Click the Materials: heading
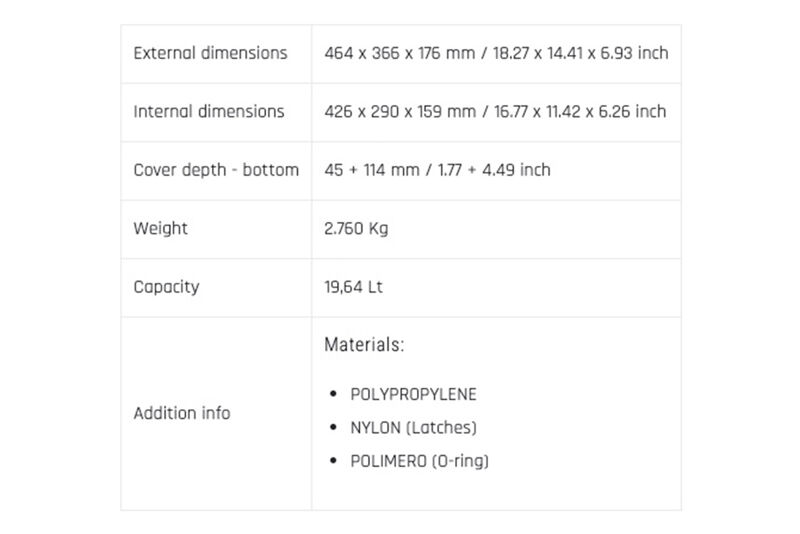800x534 pixels. [364, 345]
